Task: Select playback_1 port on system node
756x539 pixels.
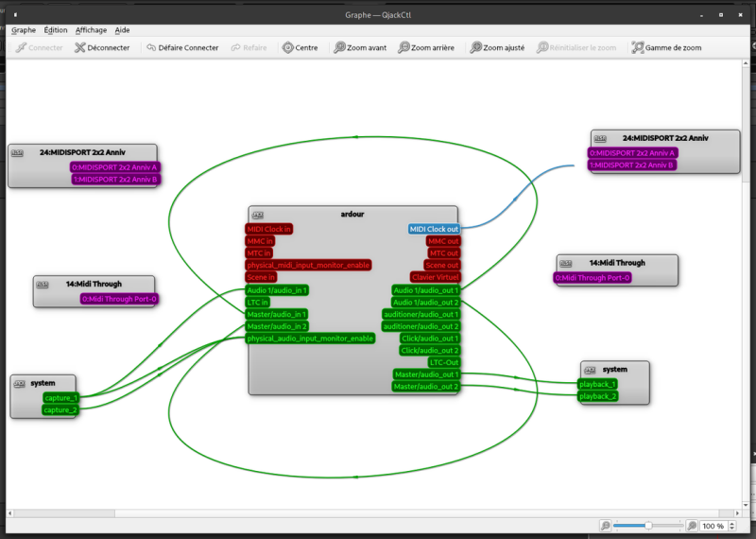Action: tap(598, 385)
